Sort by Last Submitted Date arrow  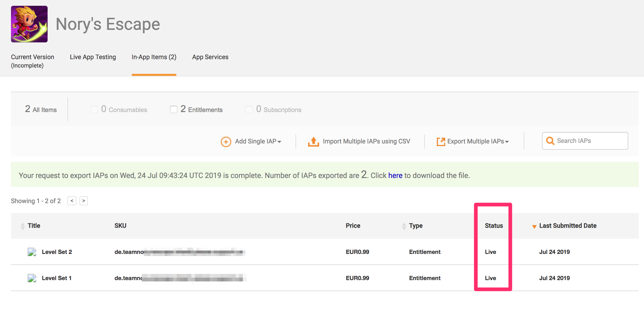coord(534,226)
